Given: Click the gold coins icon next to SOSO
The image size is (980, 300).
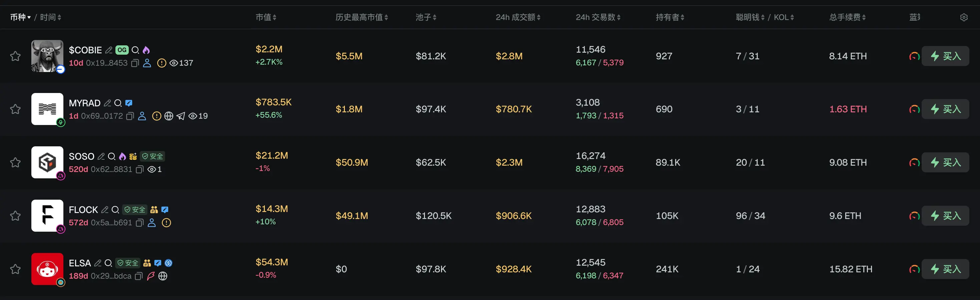Looking at the screenshot, I should point(133,156).
